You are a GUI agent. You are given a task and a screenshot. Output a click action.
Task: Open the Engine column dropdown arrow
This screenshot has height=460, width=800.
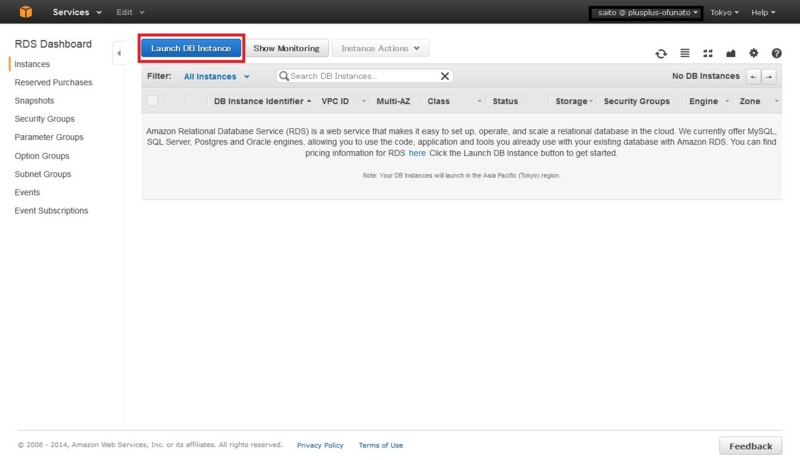pos(727,101)
